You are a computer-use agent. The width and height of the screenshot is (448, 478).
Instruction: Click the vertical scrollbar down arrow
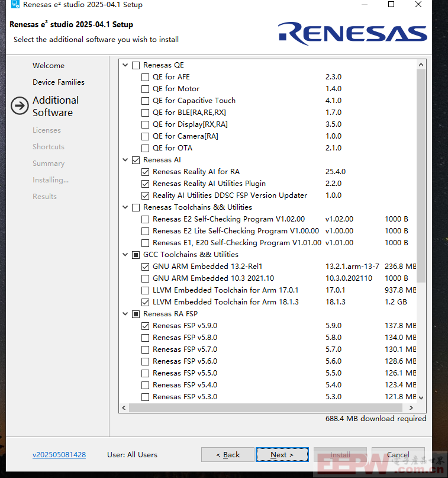[421, 398]
